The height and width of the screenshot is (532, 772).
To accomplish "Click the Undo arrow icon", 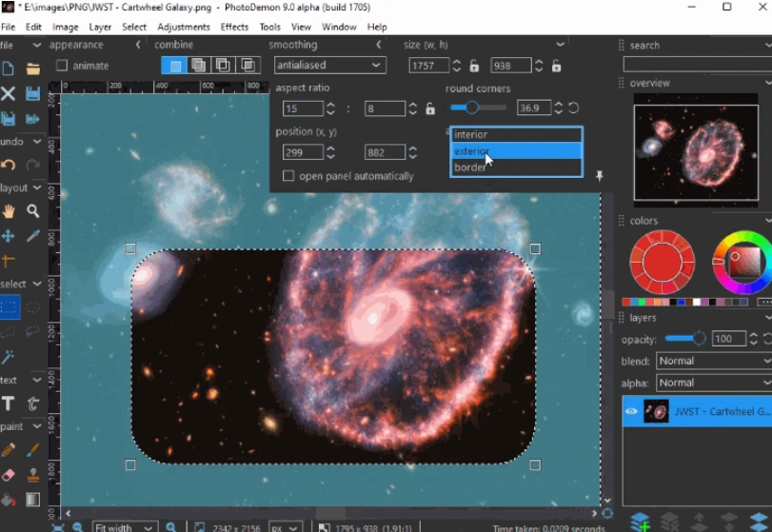I will click(9, 165).
